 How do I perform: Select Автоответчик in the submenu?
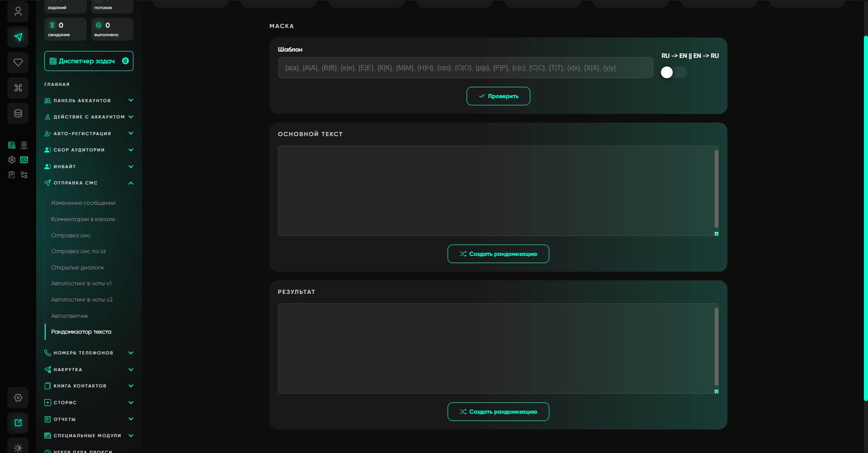pyautogui.click(x=70, y=316)
